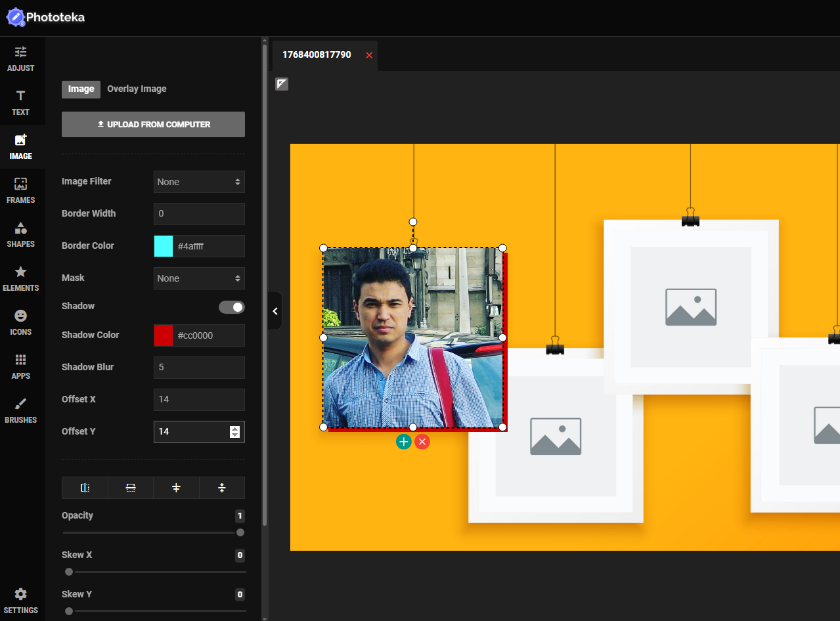
Task: Open the Brushes tool panel
Action: pyautogui.click(x=21, y=410)
